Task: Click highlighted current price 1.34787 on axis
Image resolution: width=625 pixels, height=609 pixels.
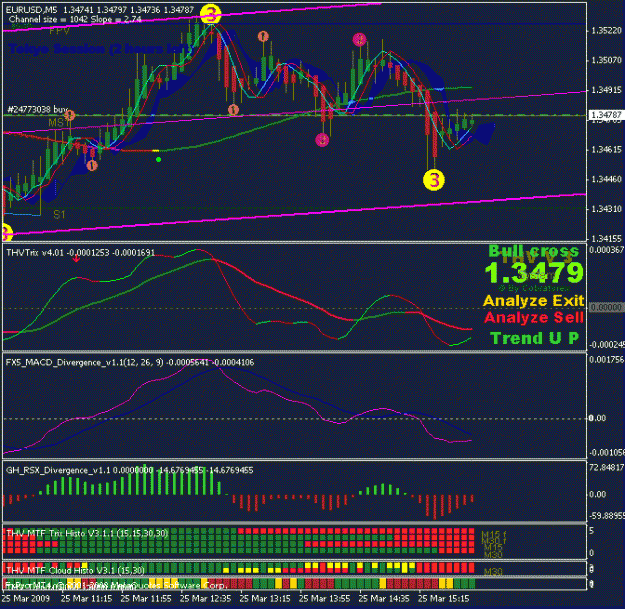Action: pyautogui.click(x=606, y=115)
